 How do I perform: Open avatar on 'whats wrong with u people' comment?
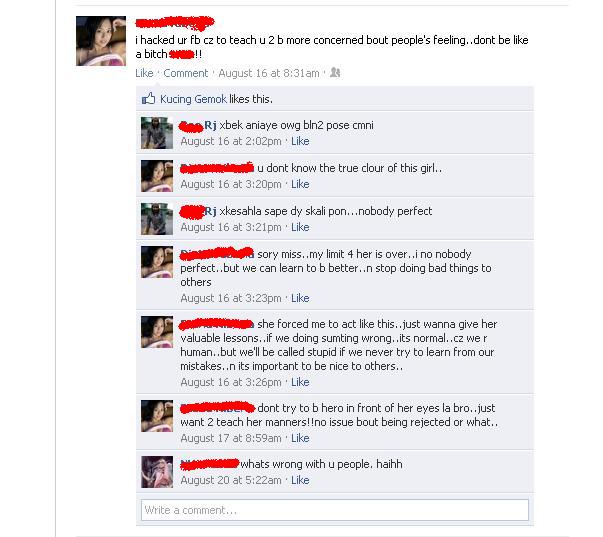(157, 472)
